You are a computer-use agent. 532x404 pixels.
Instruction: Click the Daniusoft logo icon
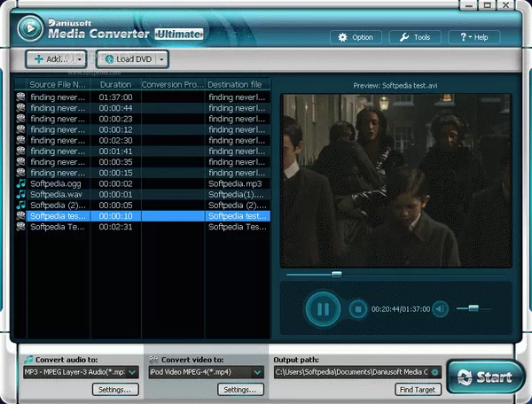pyautogui.click(x=30, y=28)
